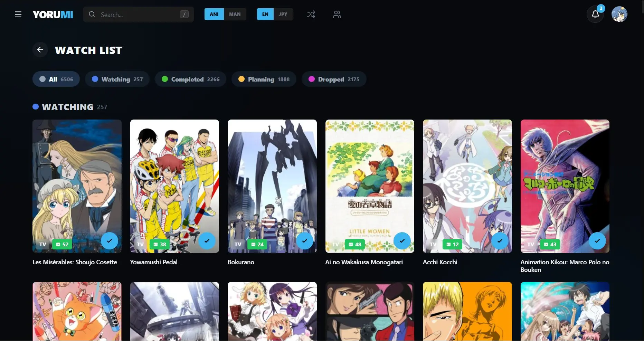Viewport: 644px width, 341px height.
Task: Click the checkmark on Acchi Kocchi card
Action: coord(500,241)
